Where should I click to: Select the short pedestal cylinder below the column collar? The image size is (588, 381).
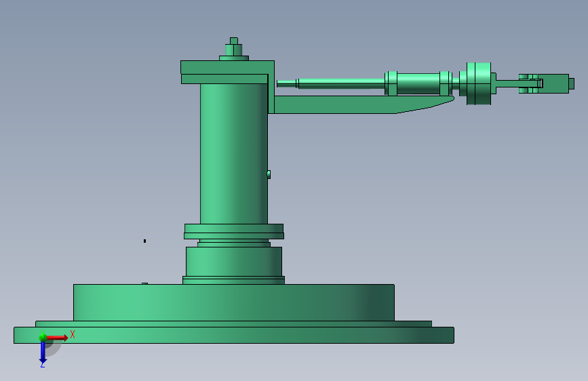233,262
